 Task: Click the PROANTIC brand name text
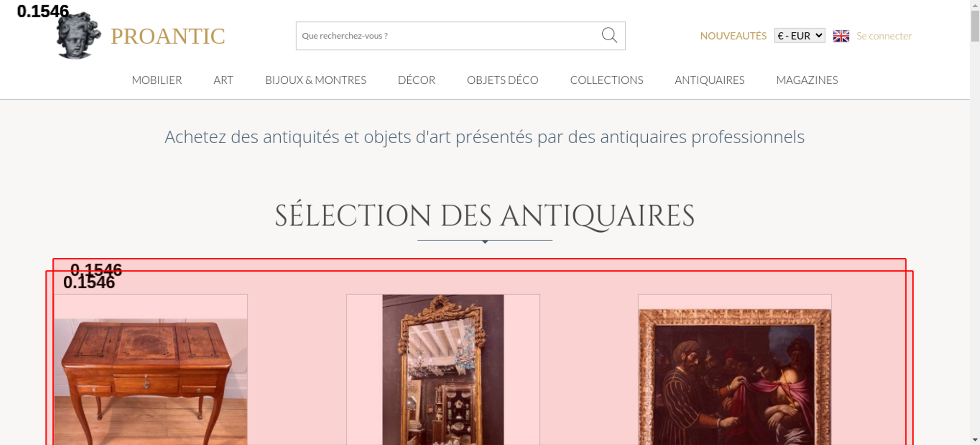pyautogui.click(x=168, y=36)
